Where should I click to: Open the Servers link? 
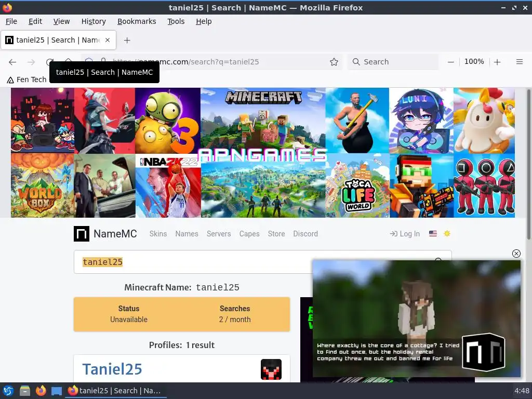(219, 234)
